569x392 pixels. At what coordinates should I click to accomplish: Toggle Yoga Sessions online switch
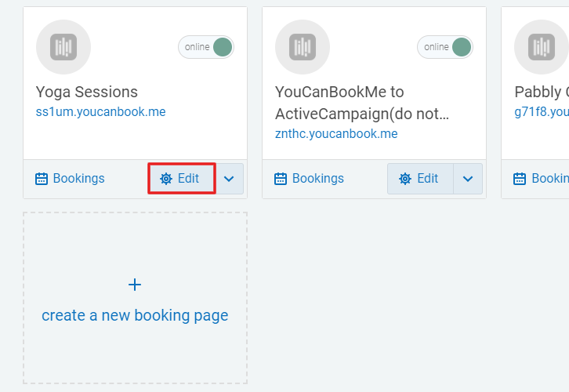[x=206, y=47]
